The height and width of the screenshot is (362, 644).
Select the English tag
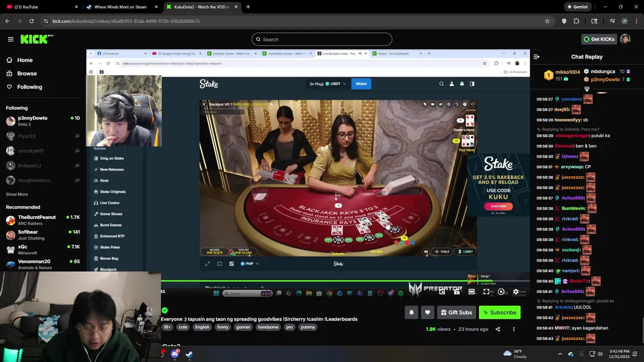coord(202,327)
